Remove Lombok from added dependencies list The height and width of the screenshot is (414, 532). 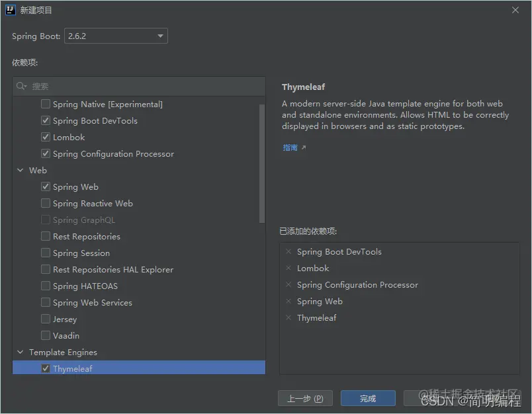coord(288,269)
